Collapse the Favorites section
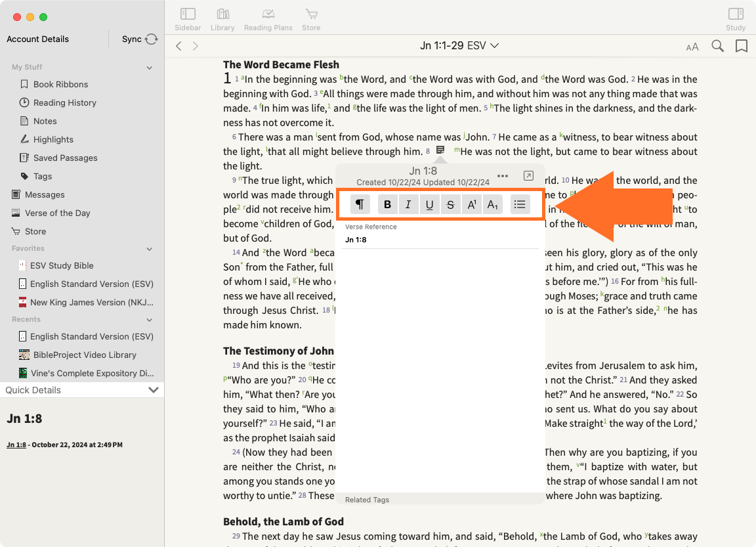Image resolution: width=756 pixels, height=547 pixels. click(150, 249)
